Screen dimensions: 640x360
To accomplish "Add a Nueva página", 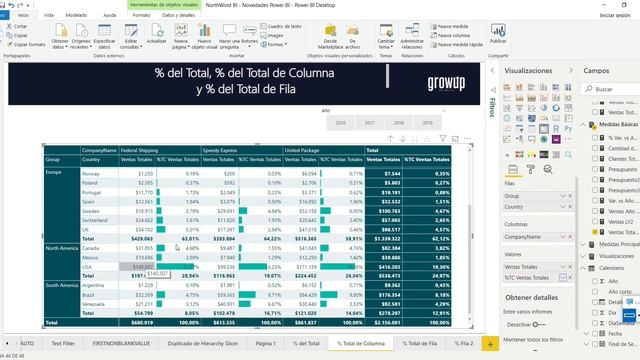I will (180, 36).
